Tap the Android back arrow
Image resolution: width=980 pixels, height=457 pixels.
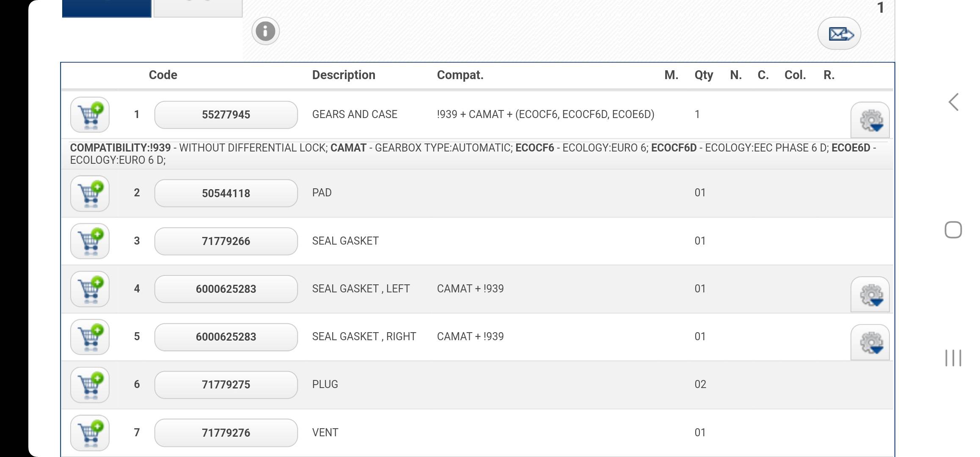tap(953, 102)
